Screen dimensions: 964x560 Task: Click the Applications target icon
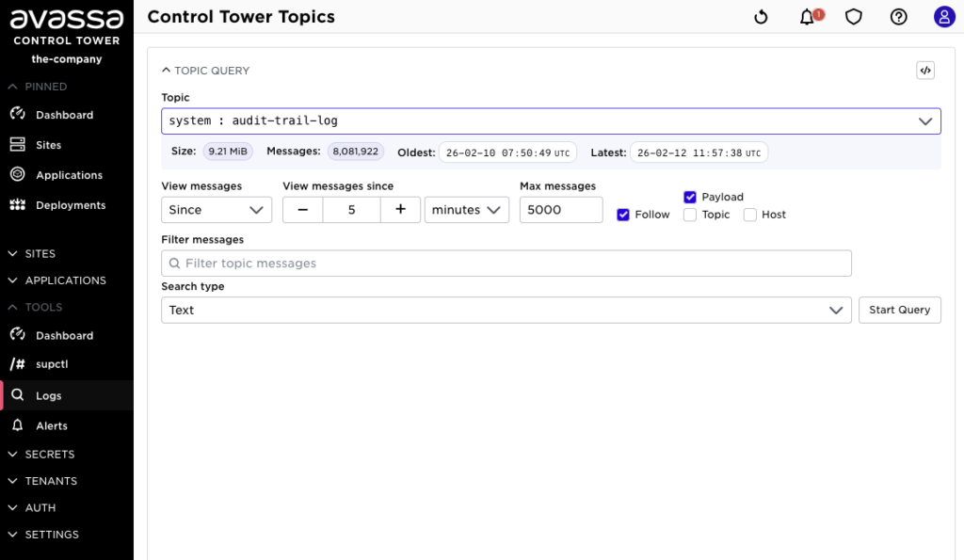click(x=18, y=174)
